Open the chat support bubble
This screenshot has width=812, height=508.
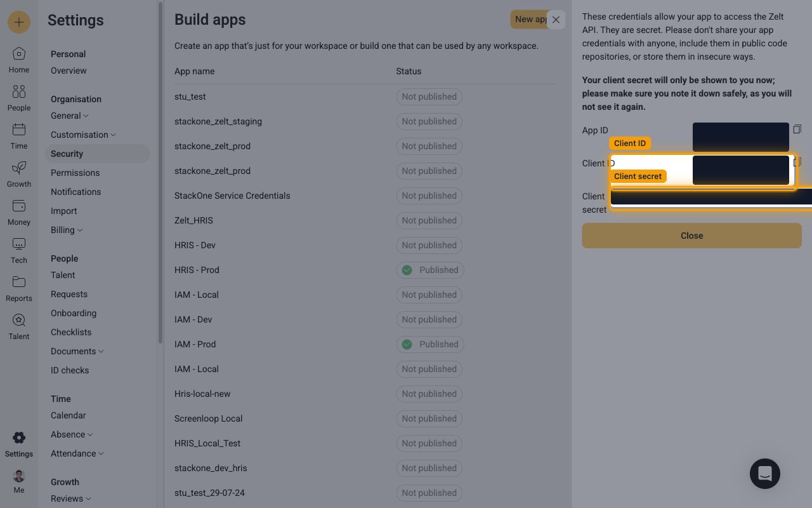coord(765,474)
